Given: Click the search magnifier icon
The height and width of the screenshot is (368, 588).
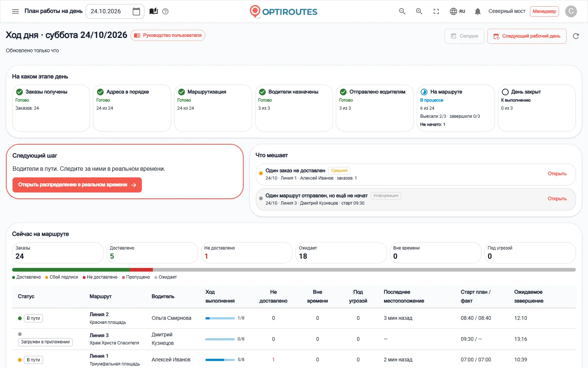Looking at the screenshot, I should [x=402, y=11].
